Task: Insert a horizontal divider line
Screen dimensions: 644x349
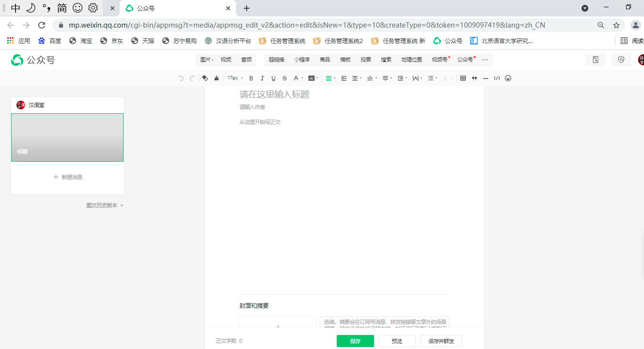Action: pos(486,78)
